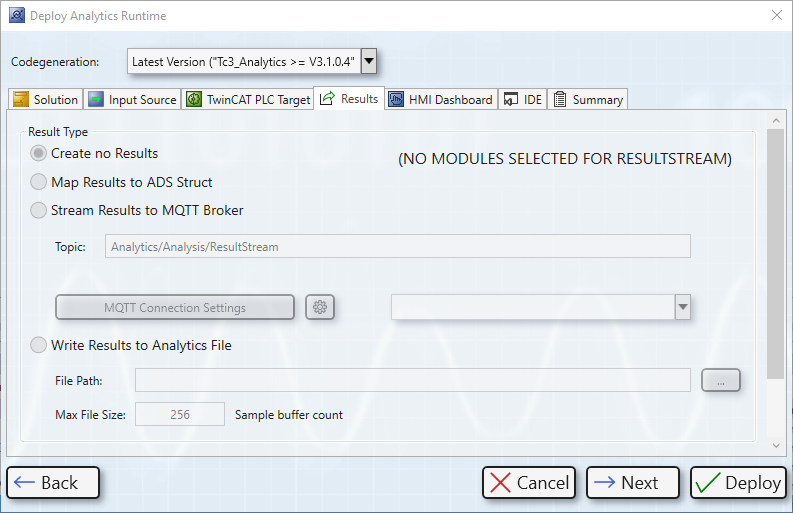Click the Deploy button
The height and width of the screenshot is (513, 793).
pos(738,483)
